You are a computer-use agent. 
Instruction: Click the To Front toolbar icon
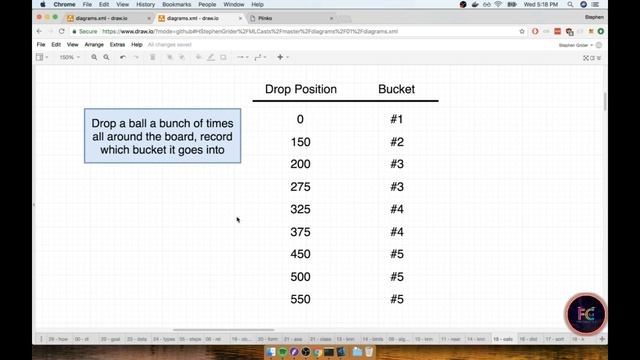tap(170, 58)
